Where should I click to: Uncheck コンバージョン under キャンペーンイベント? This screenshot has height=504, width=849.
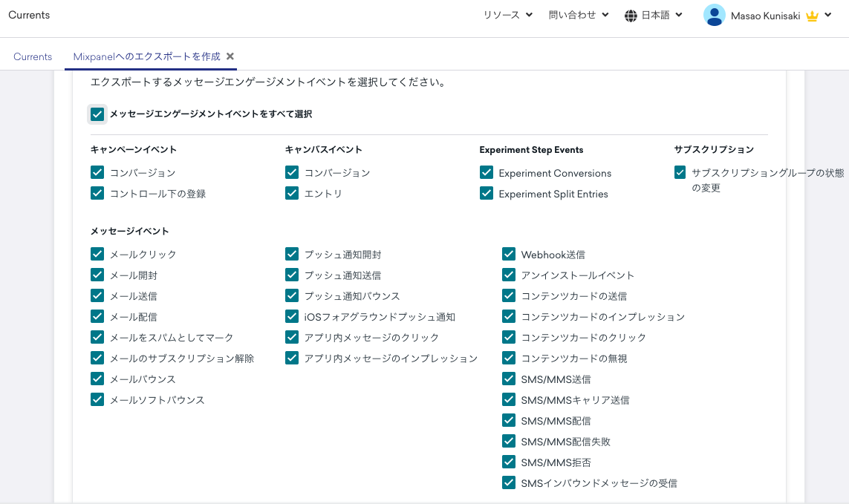click(x=97, y=172)
